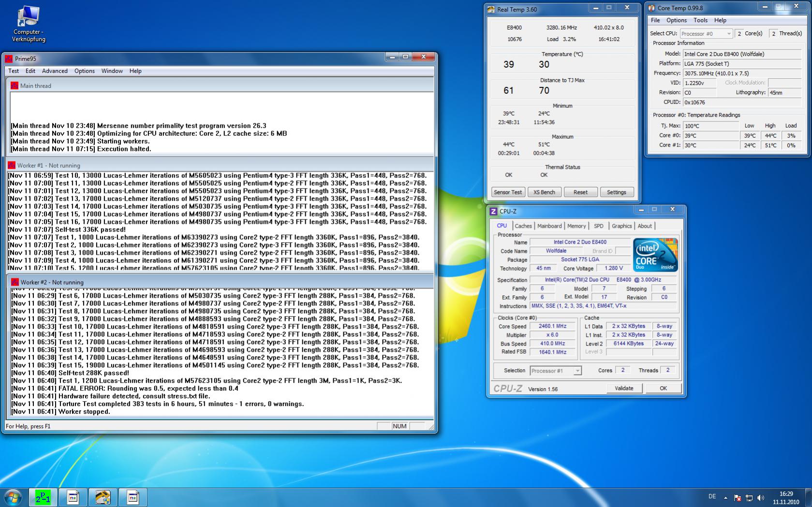Image resolution: width=812 pixels, height=507 pixels.
Task: Click the volume speaker icon in the tray
Action: coord(761,497)
